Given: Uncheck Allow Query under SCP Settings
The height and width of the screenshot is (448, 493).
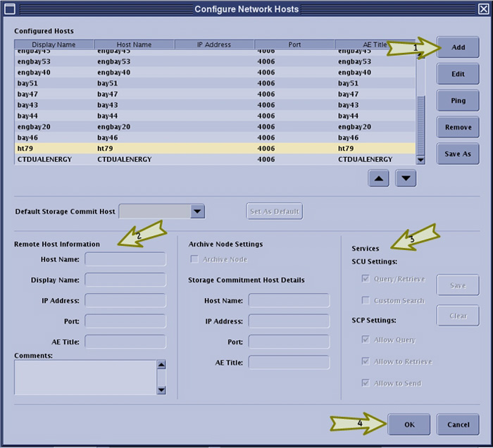Looking at the screenshot, I should pyautogui.click(x=366, y=340).
